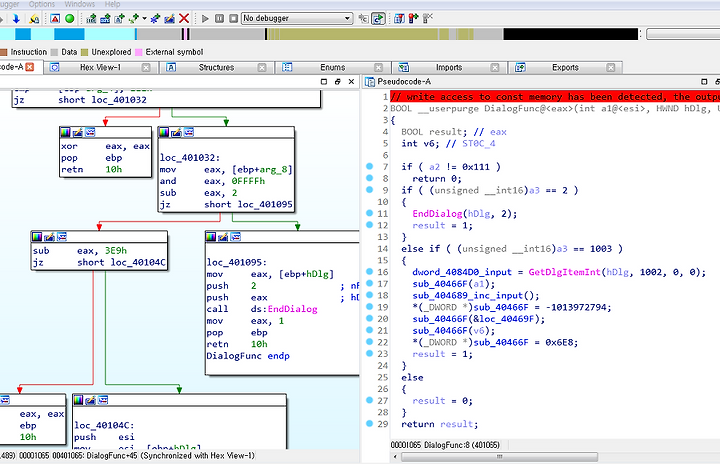
Task: Switch to the Hex View-1 tab
Action: point(101,68)
